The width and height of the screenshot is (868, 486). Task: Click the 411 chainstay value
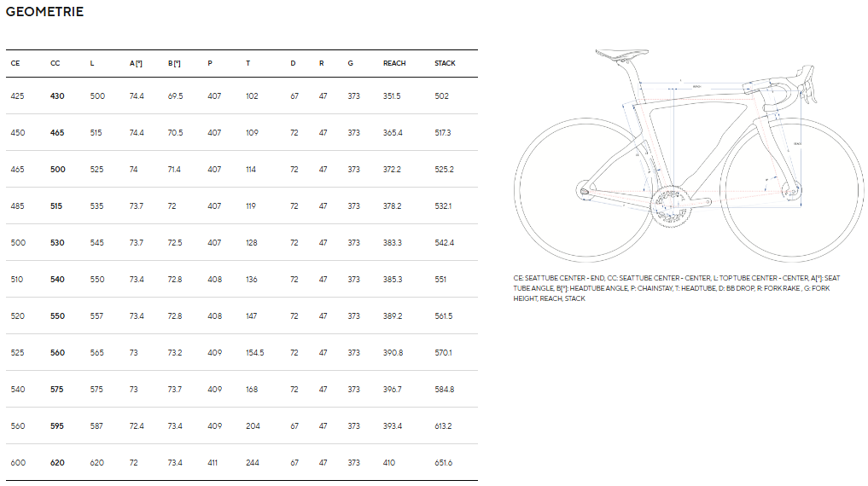213,463
